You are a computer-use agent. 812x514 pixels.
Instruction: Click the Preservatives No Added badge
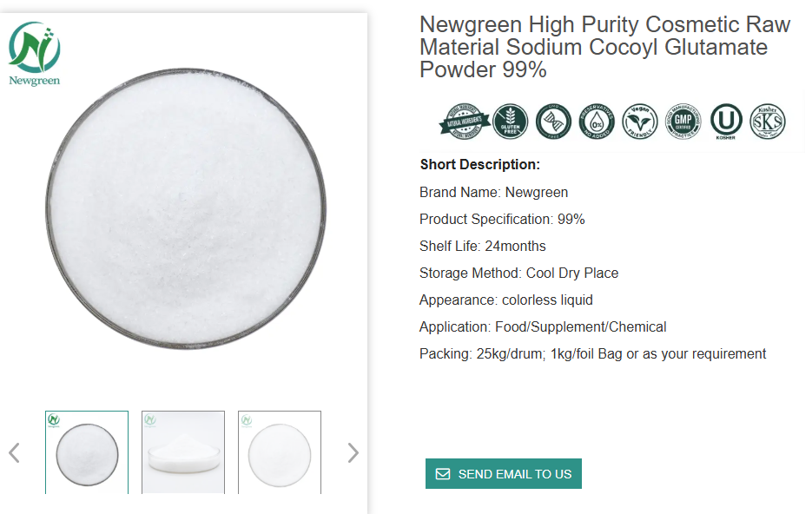(597, 122)
